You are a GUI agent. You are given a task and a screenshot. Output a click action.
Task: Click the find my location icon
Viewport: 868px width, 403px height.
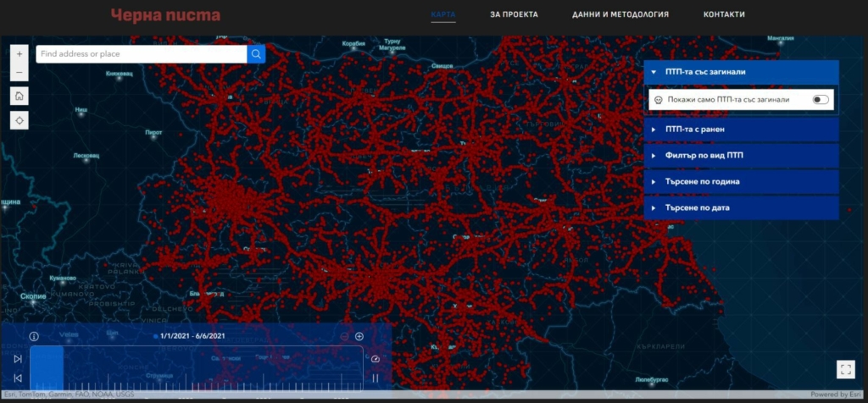pos(19,120)
